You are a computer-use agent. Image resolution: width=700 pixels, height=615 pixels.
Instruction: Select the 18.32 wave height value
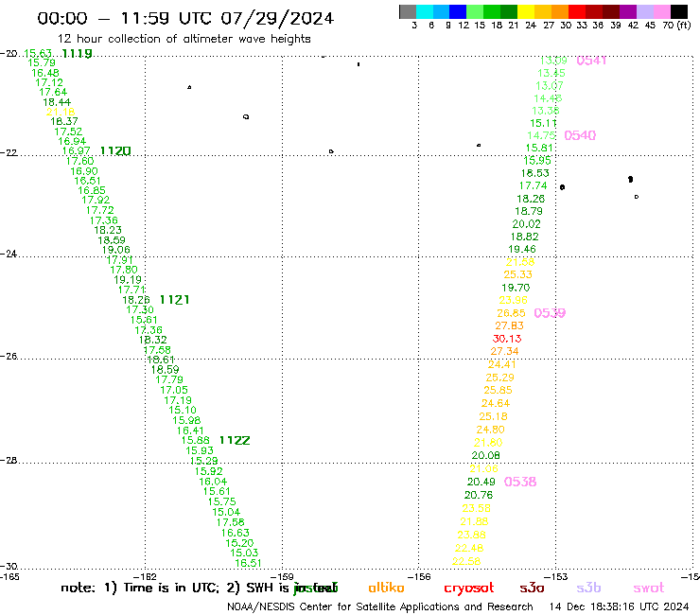pos(152,340)
